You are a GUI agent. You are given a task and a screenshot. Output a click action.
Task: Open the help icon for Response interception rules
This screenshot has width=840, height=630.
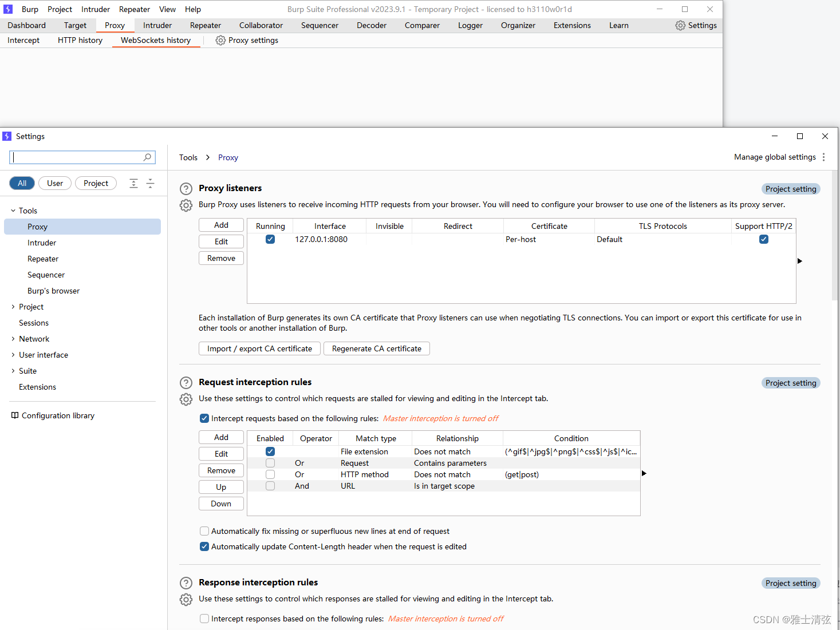click(x=186, y=583)
